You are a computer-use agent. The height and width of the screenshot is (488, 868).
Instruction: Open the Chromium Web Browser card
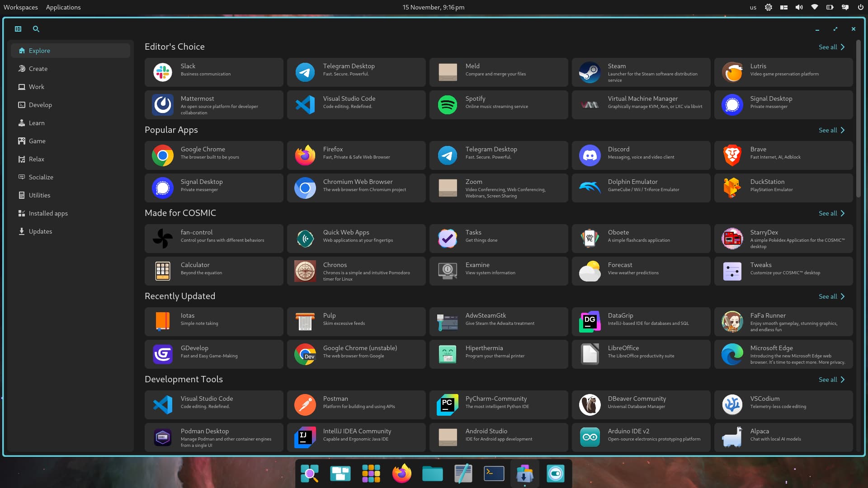point(356,188)
